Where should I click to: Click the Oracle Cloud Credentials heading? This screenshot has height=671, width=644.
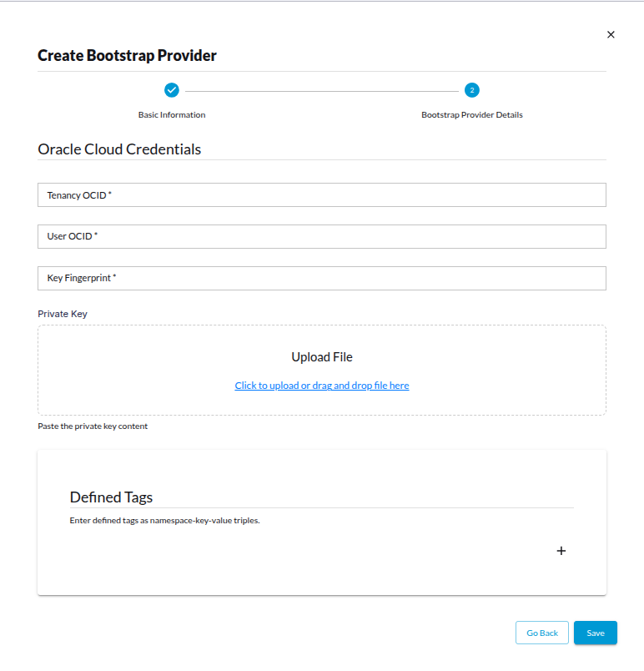[x=118, y=149]
